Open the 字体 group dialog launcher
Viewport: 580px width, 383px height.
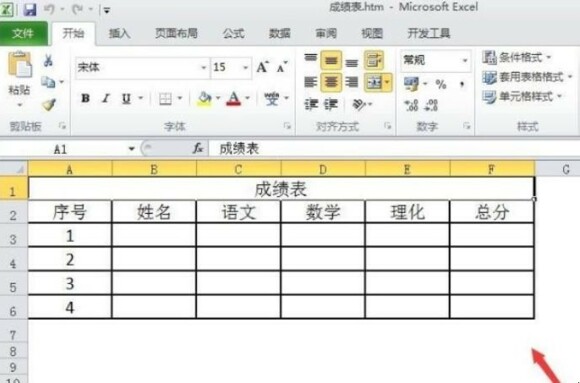click(287, 126)
